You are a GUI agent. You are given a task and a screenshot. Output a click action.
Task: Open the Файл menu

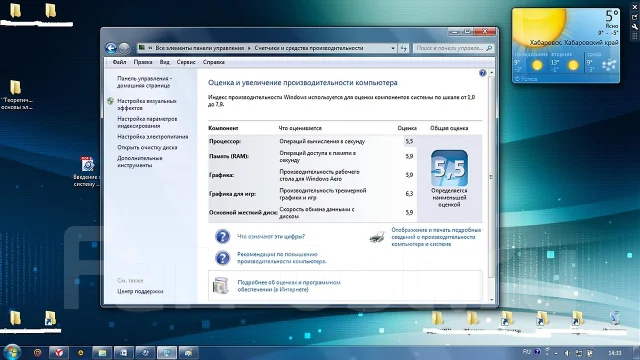point(119,62)
